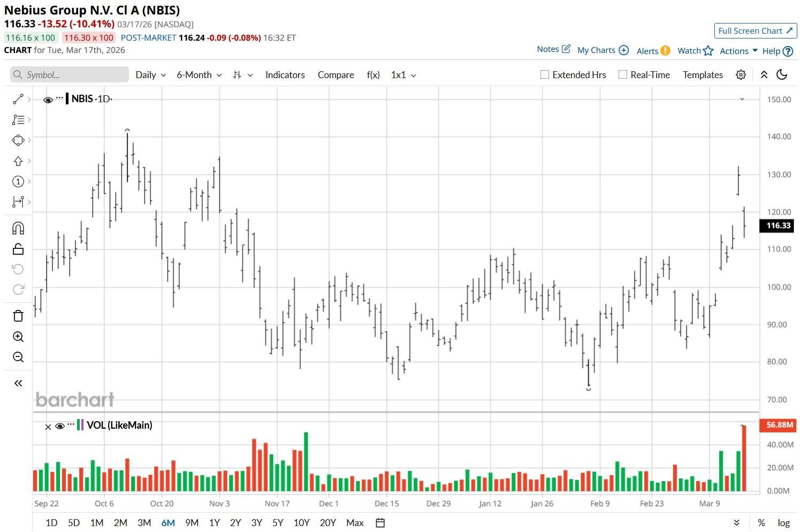Choose the shapes drawing tool

(x=18, y=140)
